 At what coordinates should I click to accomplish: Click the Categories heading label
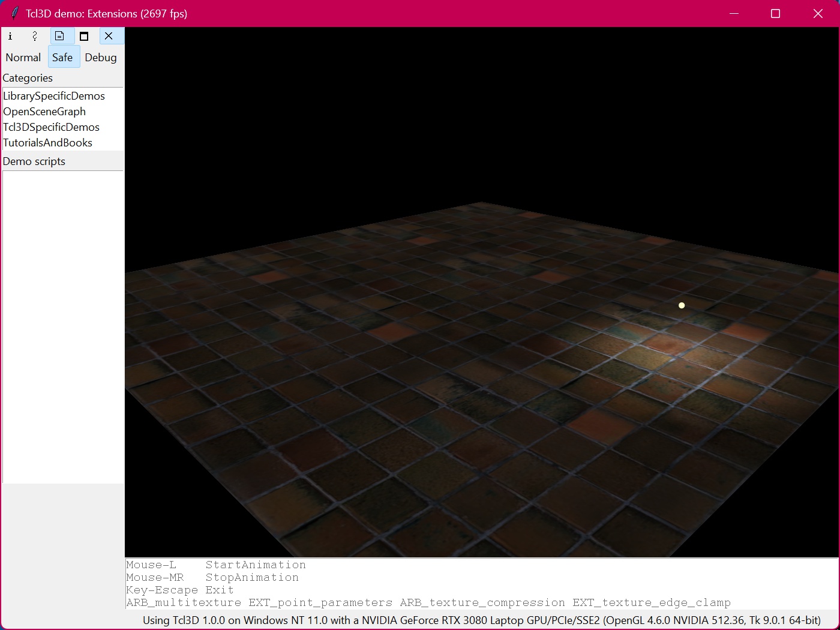[x=28, y=78]
